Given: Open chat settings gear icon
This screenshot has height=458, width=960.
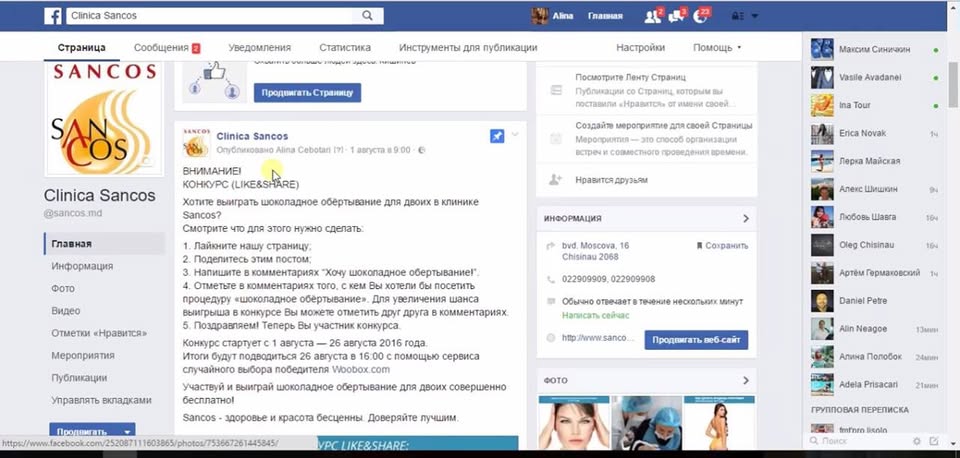Looking at the screenshot, I should pyautogui.click(x=917, y=441).
